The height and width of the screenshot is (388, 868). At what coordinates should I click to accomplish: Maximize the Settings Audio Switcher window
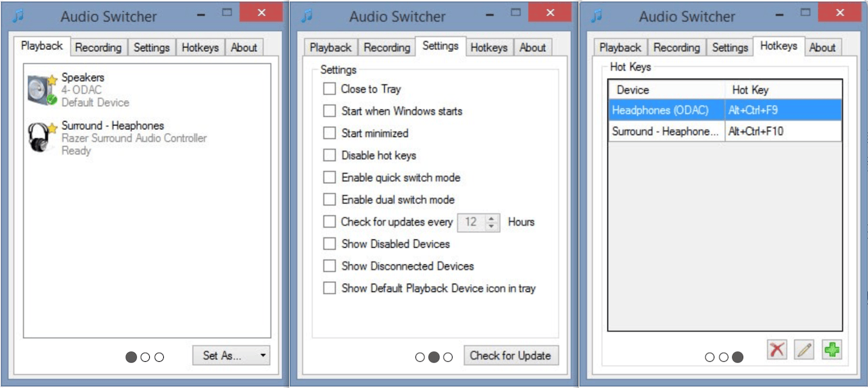[x=516, y=12]
